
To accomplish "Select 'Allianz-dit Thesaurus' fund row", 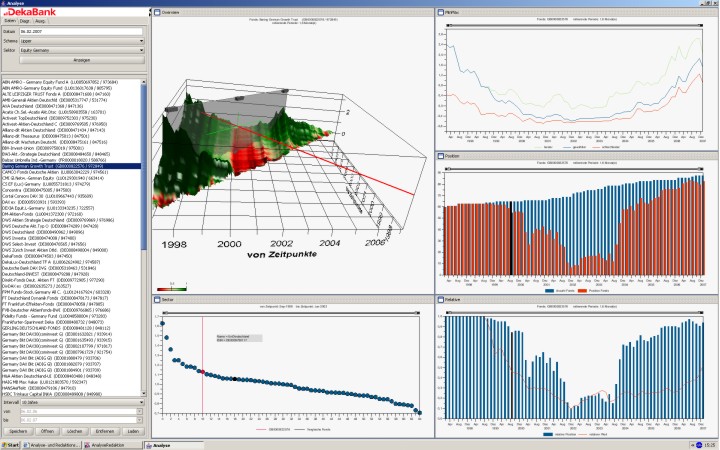I will pyautogui.click(x=72, y=136).
